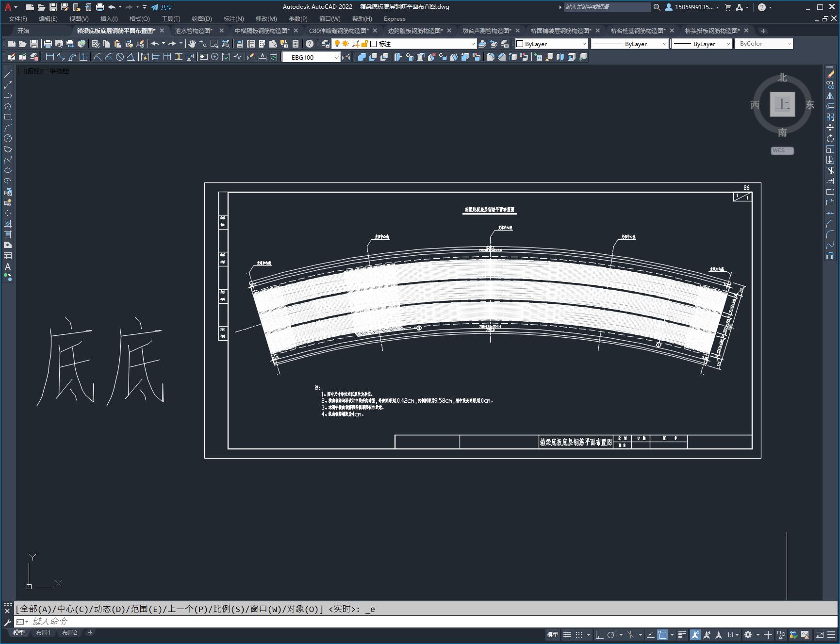Switch to the 泄水管构造图 drawing tab
The image size is (840, 644).
[194, 31]
